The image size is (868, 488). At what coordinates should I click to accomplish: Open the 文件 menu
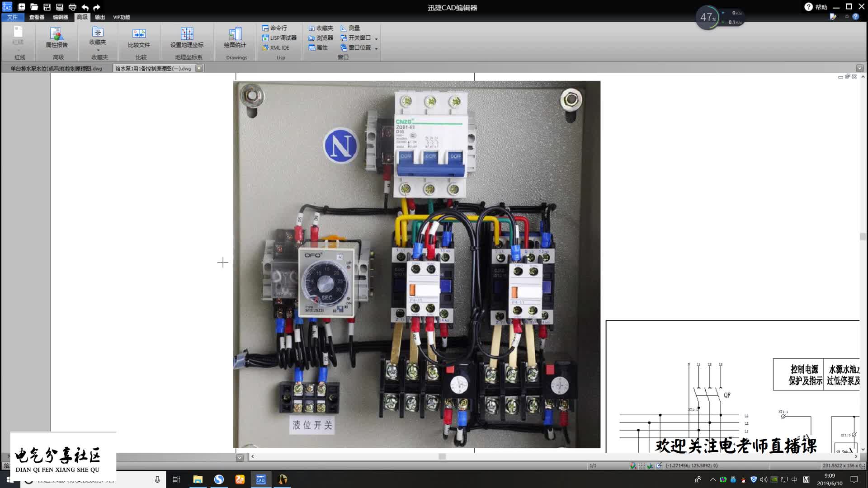click(12, 17)
